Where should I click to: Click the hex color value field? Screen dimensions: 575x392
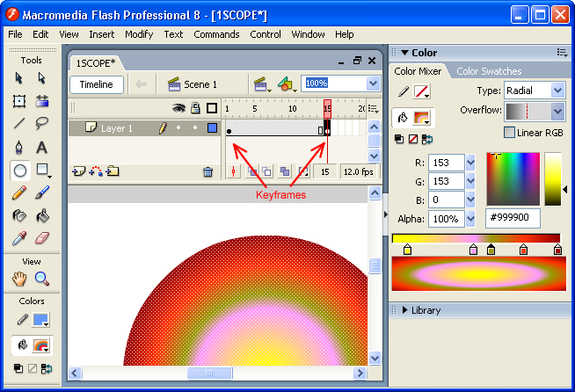513,218
